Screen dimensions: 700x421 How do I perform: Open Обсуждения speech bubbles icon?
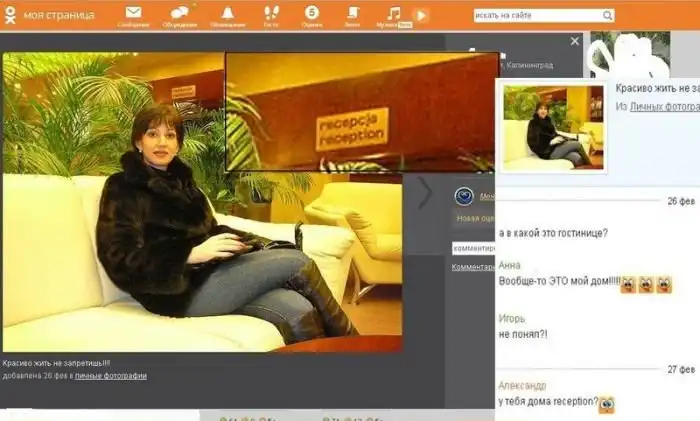[180, 13]
